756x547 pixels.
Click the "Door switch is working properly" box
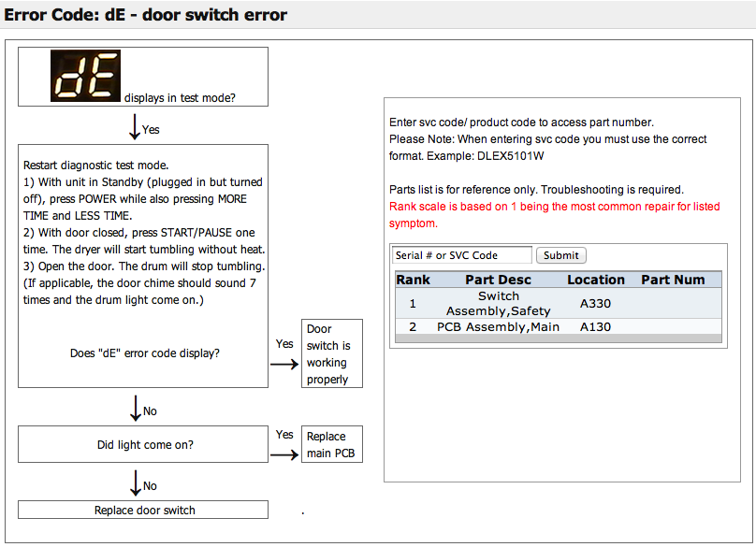coord(332,353)
